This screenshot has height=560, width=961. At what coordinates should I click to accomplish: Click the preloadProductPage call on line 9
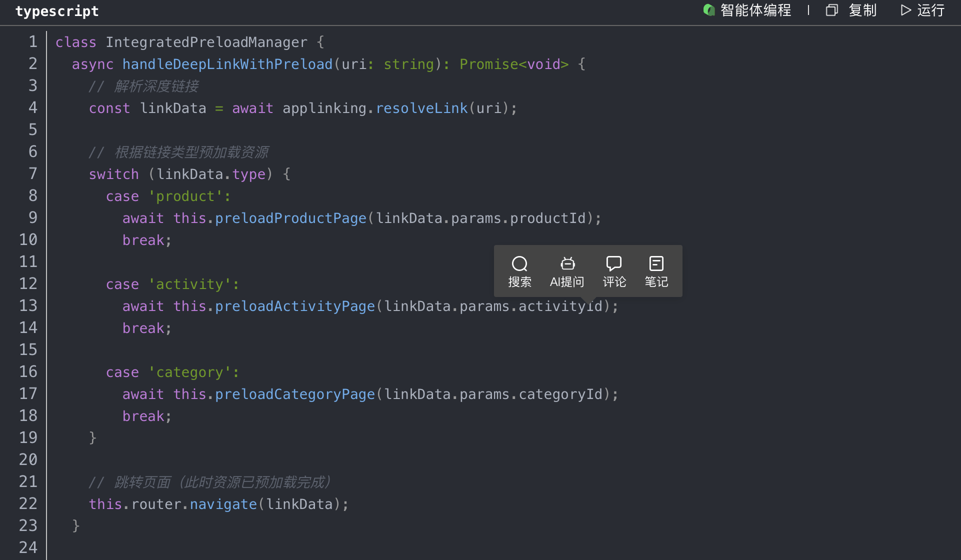tap(290, 218)
